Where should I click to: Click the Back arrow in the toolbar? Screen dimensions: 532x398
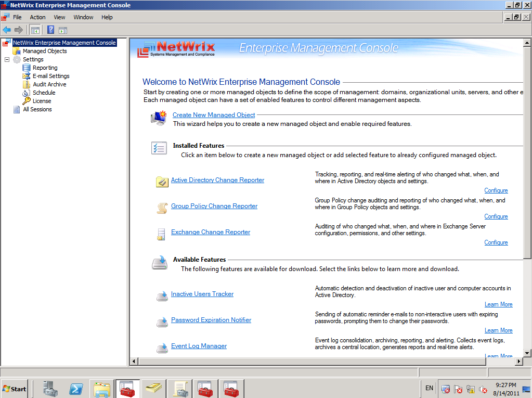click(7, 30)
